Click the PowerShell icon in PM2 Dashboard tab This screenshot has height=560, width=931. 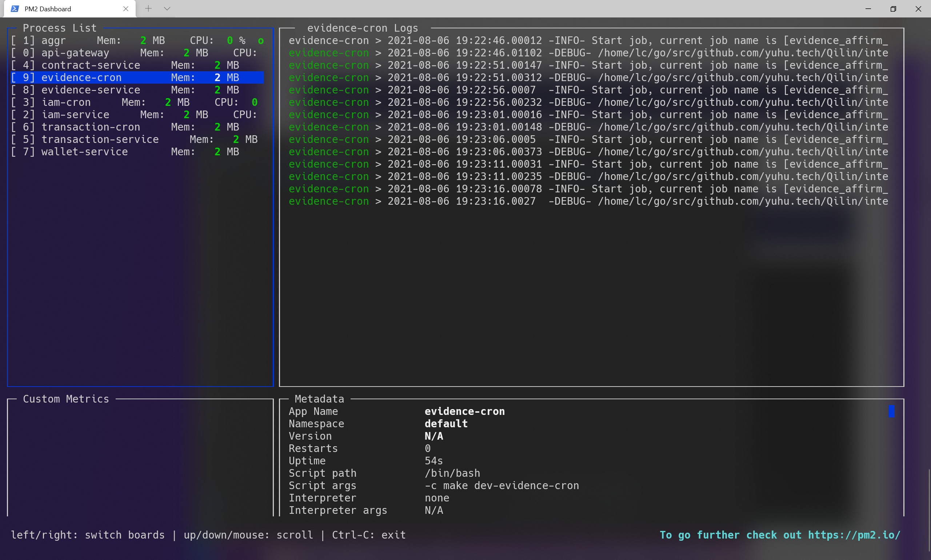15,9
